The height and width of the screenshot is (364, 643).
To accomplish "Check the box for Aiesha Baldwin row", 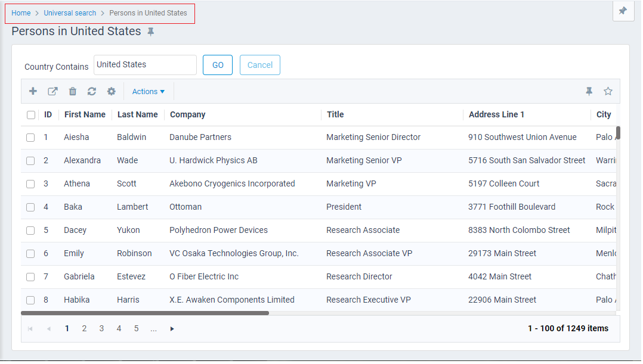I will pyautogui.click(x=30, y=138).
